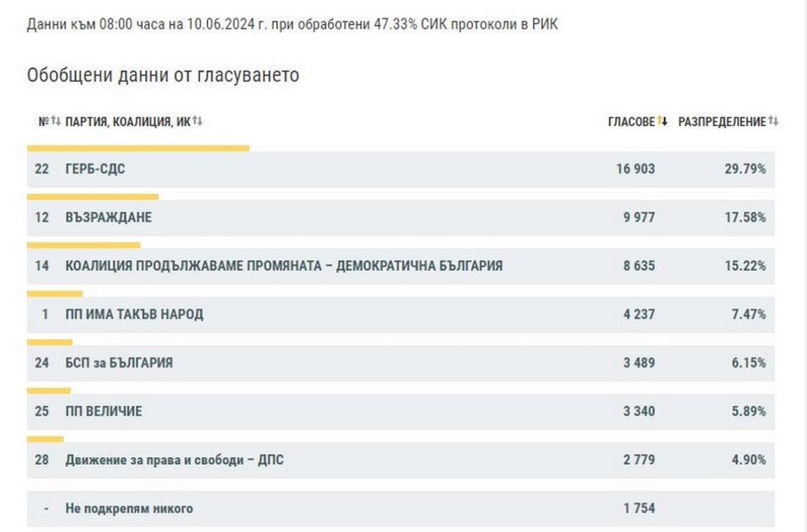
Task: Click the Не подкрепям никого row
Action: pyautogui.click(x=129, y=508)
